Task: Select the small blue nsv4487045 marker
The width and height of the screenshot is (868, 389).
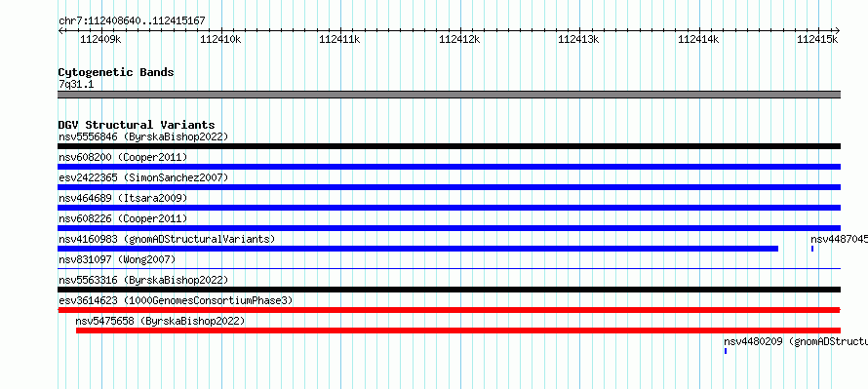Action: (812, 249)
